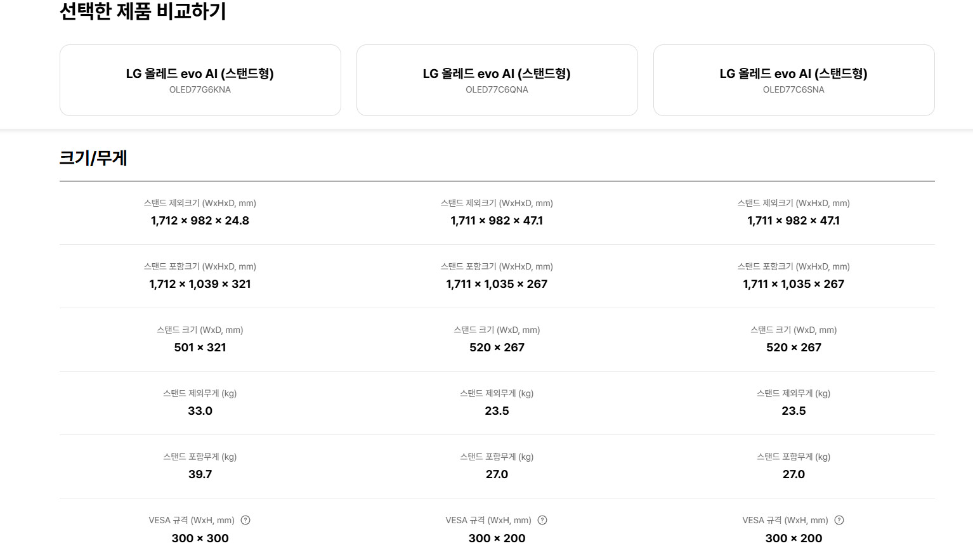The height and width of the screenshot is (560, 973).
Task: Select the 1,712 × 1,039 × 321 size value
Action: [x=200, y=284]
